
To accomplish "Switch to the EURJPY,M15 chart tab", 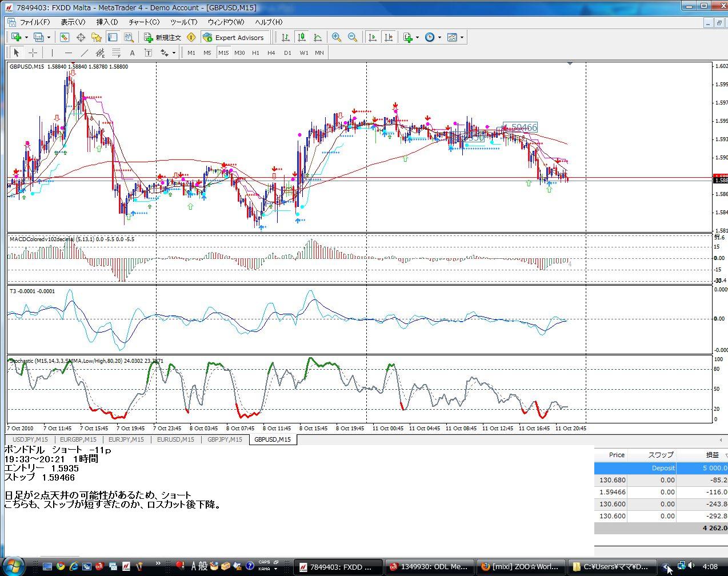I will [x=126, y=439].
